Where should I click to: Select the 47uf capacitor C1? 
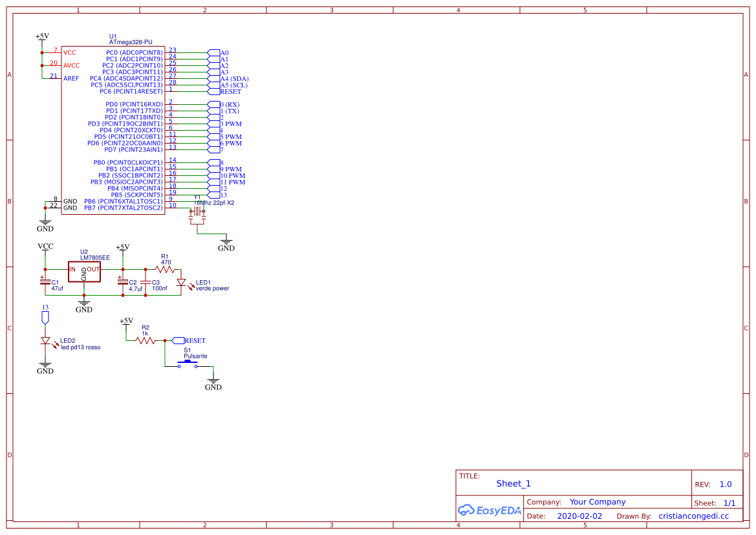coord(46,281)
